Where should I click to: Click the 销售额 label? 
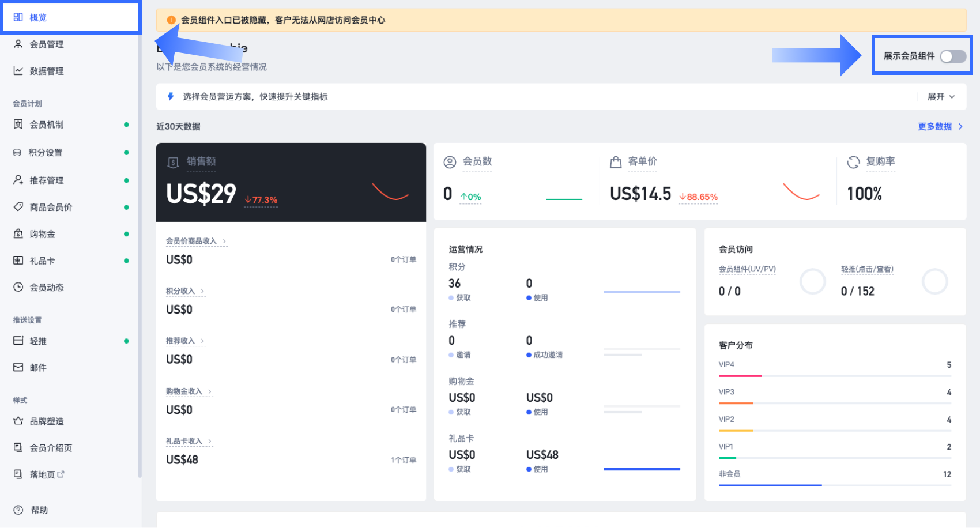(x=201, y=161)
